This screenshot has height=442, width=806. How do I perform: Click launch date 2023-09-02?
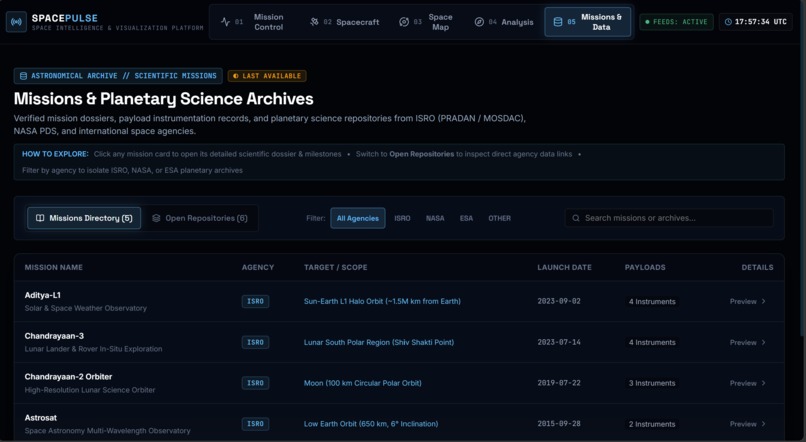click(x=559, y=302)
